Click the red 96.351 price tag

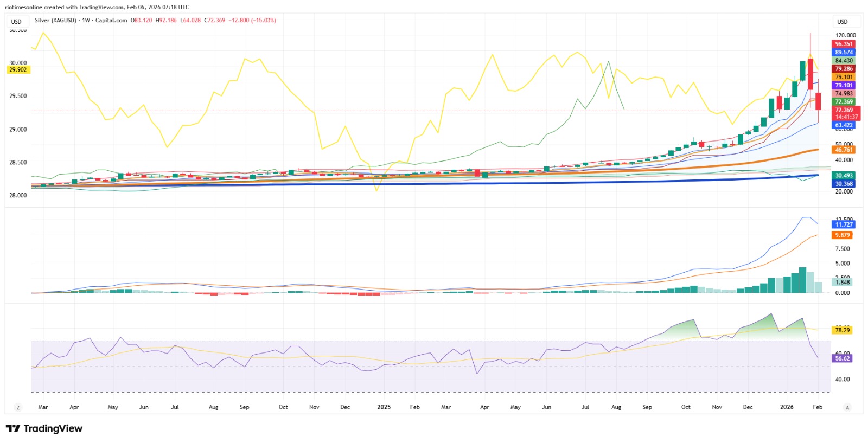coord(844,44)
